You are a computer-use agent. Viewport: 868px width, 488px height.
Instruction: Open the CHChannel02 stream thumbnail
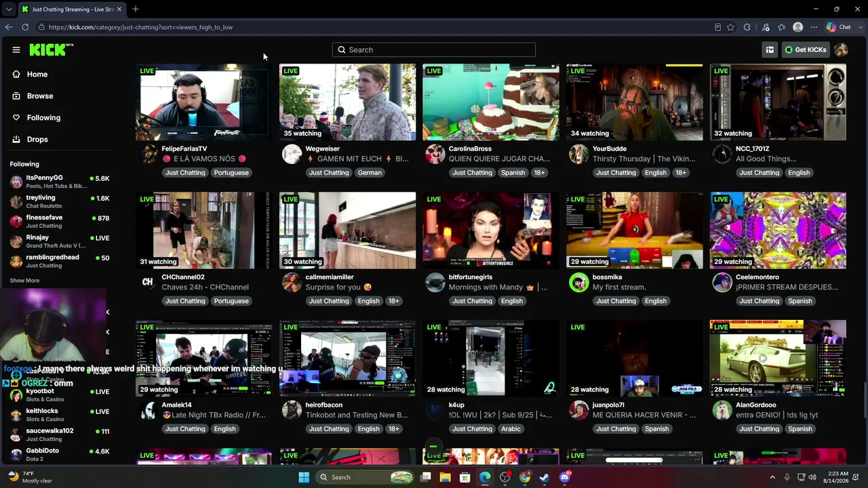[204, 230]
